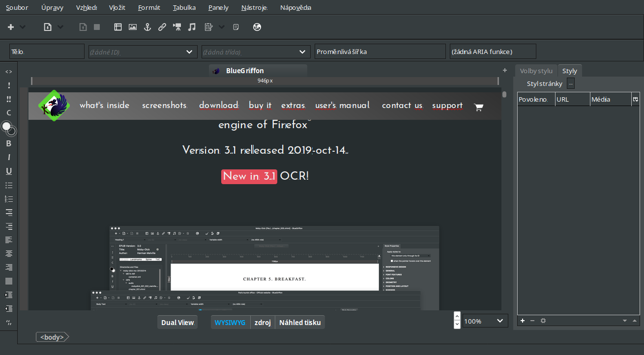The height and width of the screenshot is (355, 644).
Task: Click the save document icon
Action: pyautogui.click(x=83, y=27)
